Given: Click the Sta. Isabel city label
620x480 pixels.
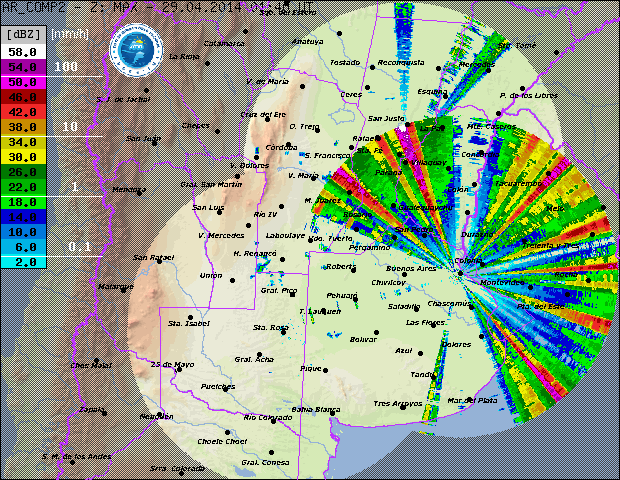Looking at the screenshot, I should (189, 323).
